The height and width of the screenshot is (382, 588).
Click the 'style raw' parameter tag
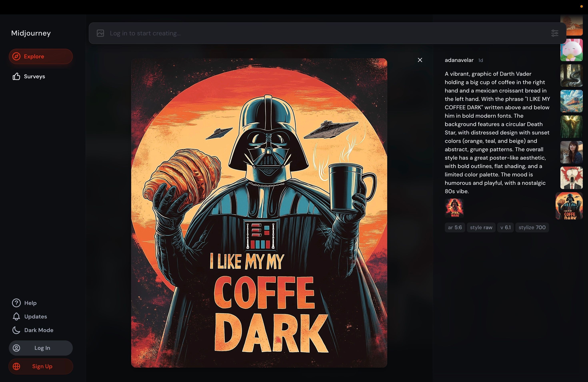[x=481, y=227]
